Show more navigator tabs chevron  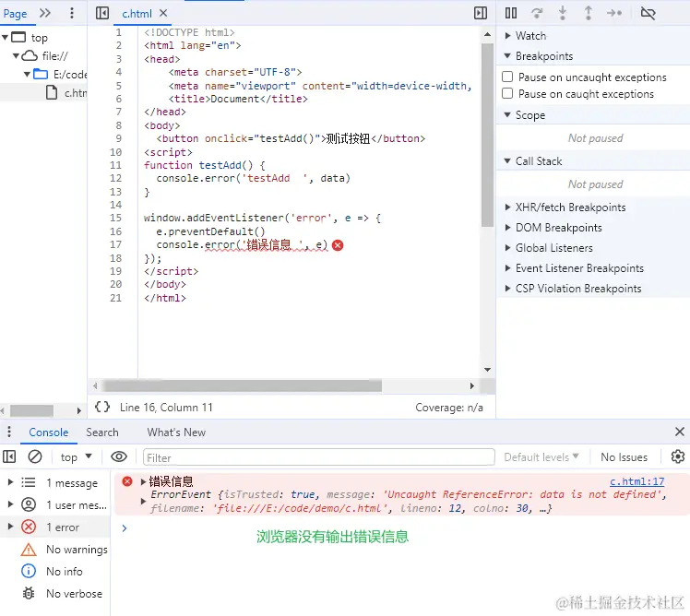click(x=45, y=13)
